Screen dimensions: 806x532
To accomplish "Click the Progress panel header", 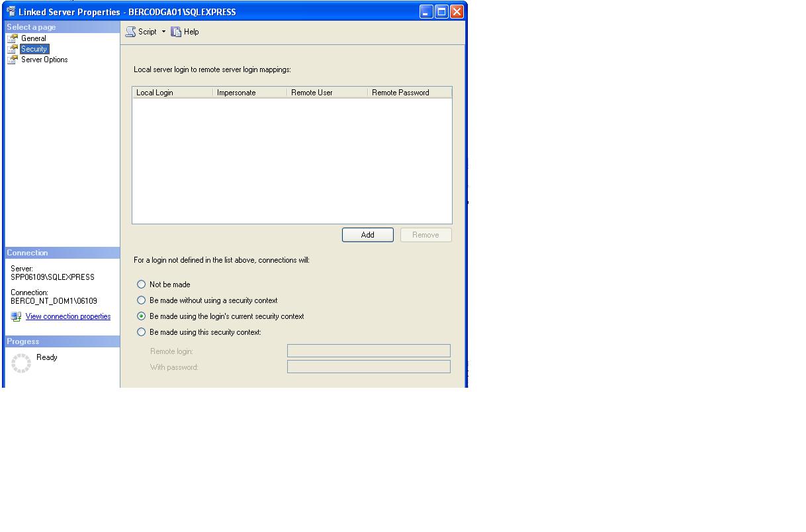I will [62, 341].
